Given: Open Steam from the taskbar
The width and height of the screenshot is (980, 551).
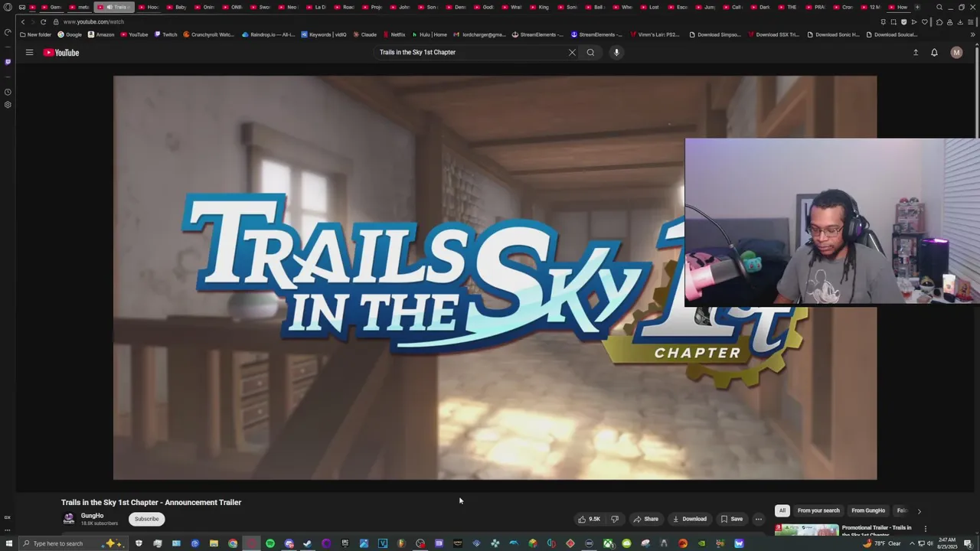Looking at the screenshot, I should coord(308,543).
